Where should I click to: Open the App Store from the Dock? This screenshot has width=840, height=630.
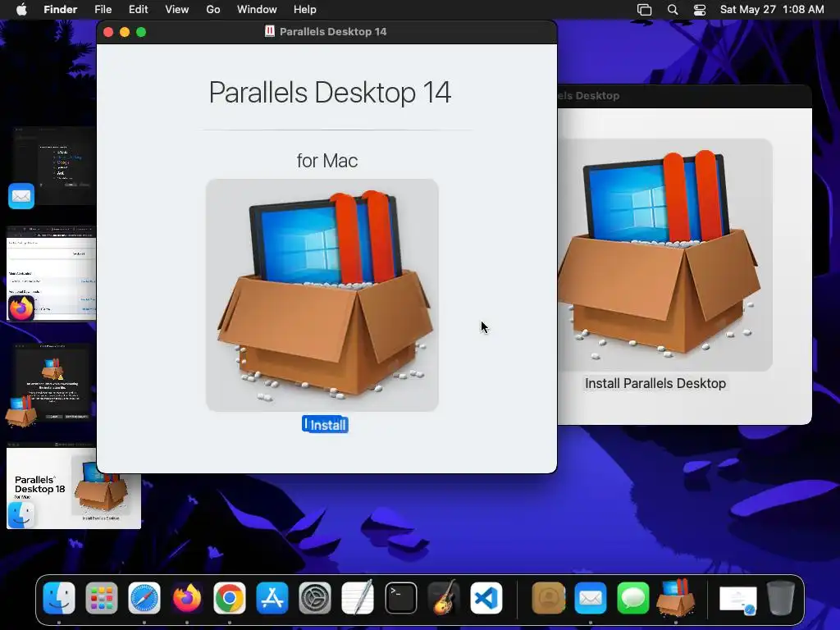[x=272, y=598]
